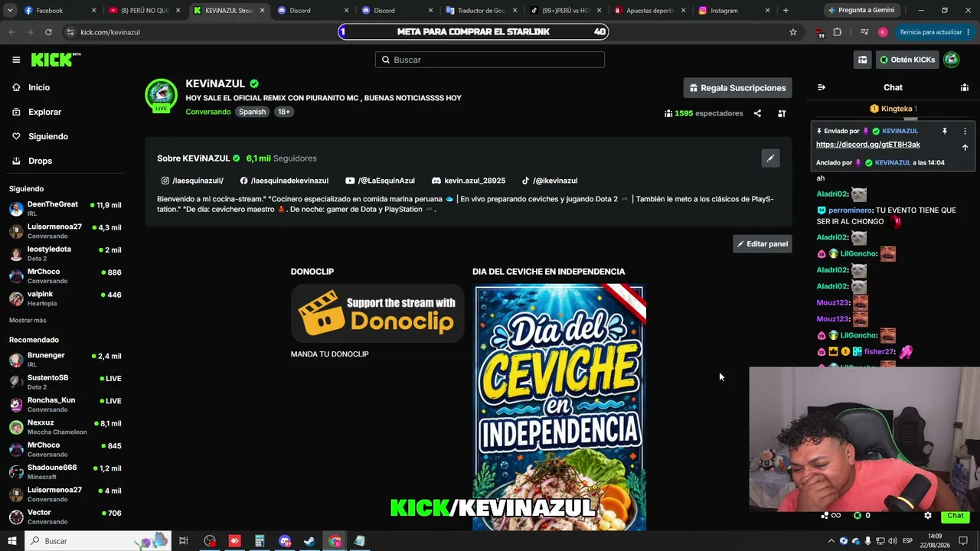Click the Buscar search field on Kick

pyautogui.click(x=490, y=60)
